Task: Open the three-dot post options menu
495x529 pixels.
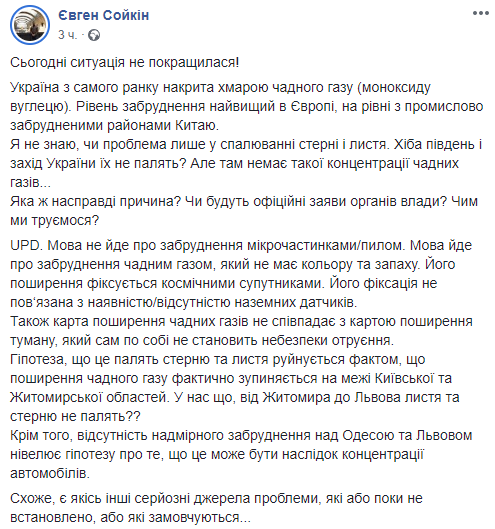Action: coord(480,13)
